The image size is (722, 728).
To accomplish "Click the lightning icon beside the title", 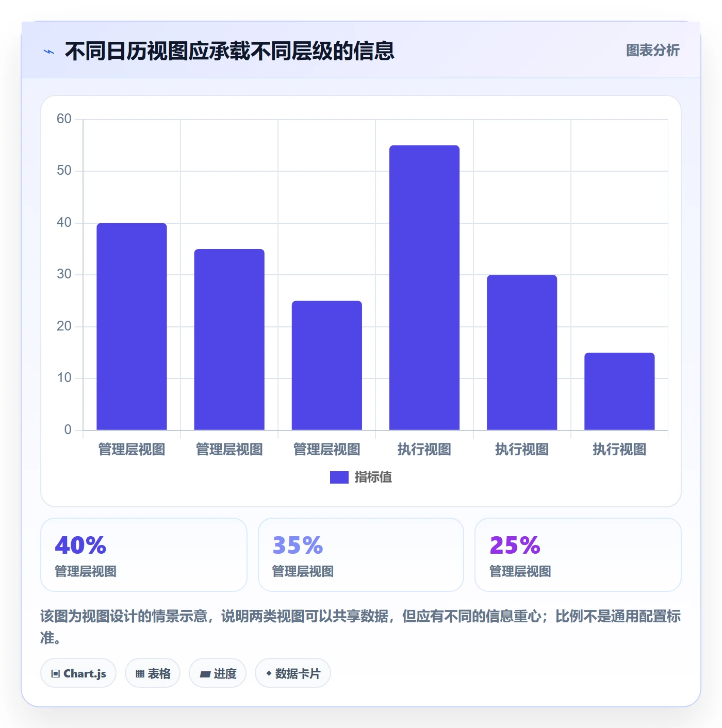I will click(49, 52).
